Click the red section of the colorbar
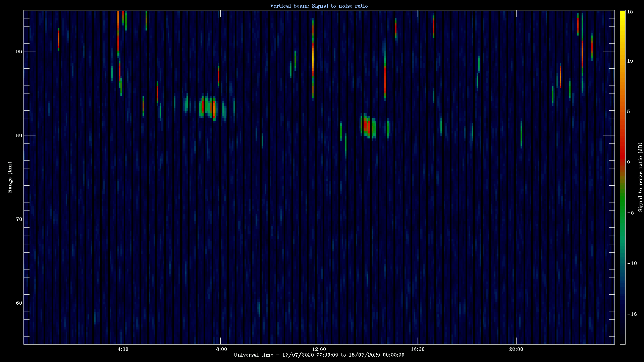644x362 pixels. point(623,153)
